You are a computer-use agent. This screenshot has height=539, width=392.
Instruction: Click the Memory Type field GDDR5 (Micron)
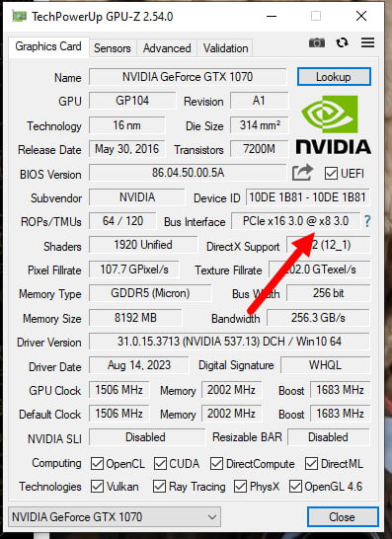tap(150, 293)
